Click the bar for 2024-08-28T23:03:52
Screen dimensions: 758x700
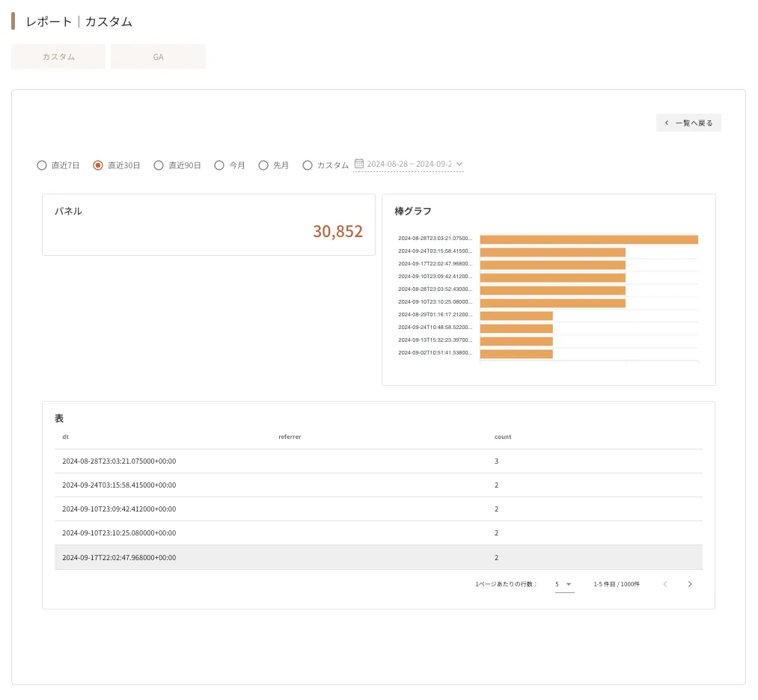coord(552,290)
